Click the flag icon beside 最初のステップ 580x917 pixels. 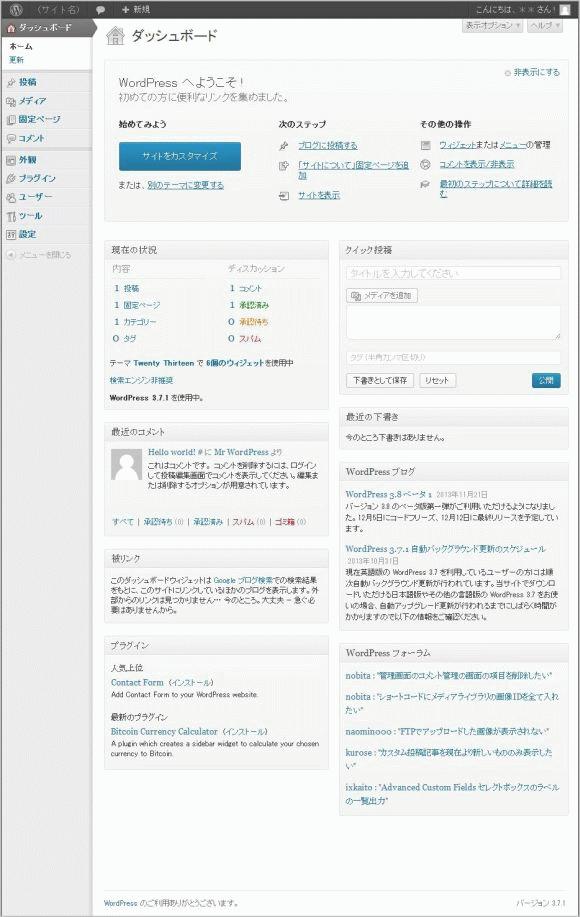425,184
